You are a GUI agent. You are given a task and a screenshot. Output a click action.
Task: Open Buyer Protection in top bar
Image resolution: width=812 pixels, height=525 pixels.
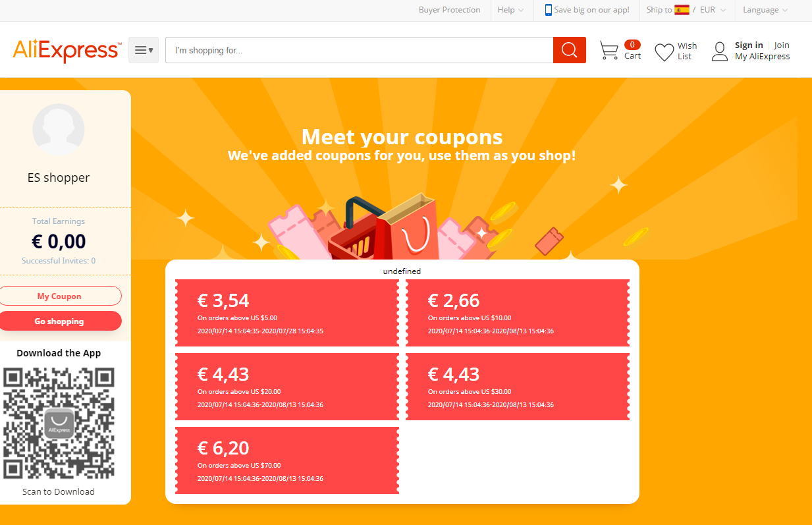[450, 10]
